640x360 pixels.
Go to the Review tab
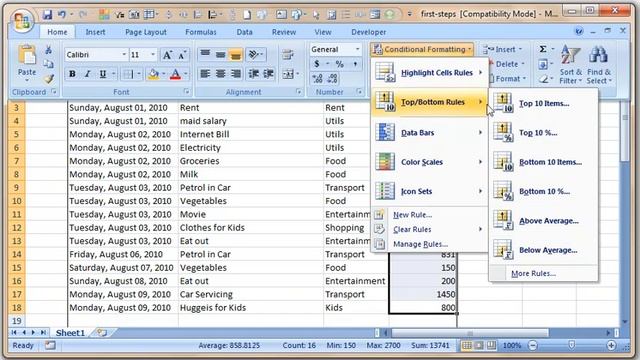pyautogui.click(x=284, y=32)
